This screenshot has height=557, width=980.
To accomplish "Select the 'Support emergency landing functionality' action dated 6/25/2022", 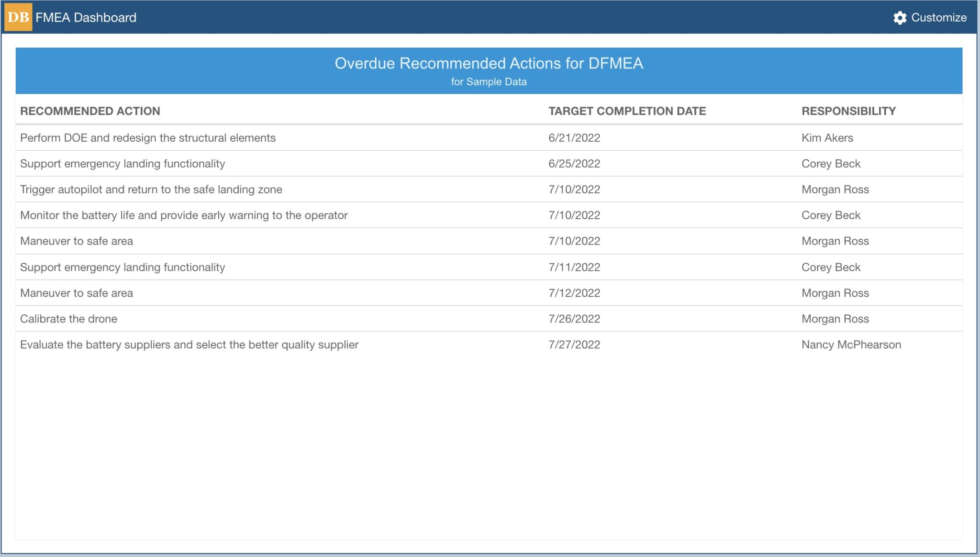I will [122, 163].
